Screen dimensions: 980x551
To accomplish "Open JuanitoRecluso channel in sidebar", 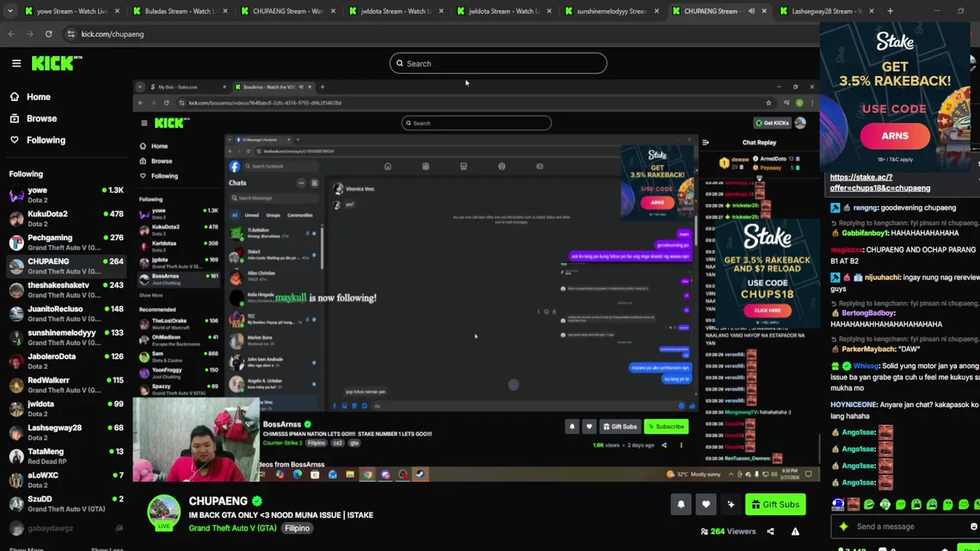I will (66, 313).
